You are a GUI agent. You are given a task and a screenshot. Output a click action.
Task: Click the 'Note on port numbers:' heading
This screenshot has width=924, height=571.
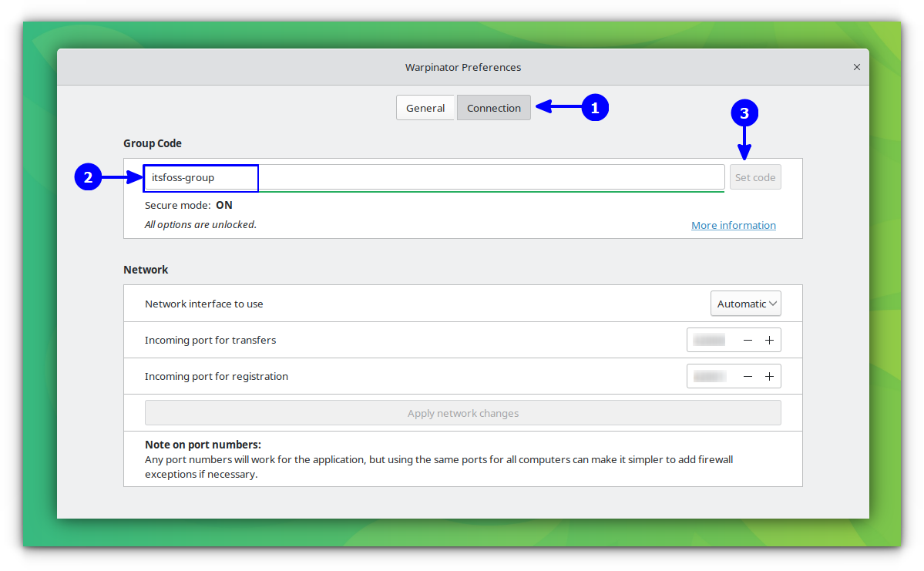(x=203, y=445)
